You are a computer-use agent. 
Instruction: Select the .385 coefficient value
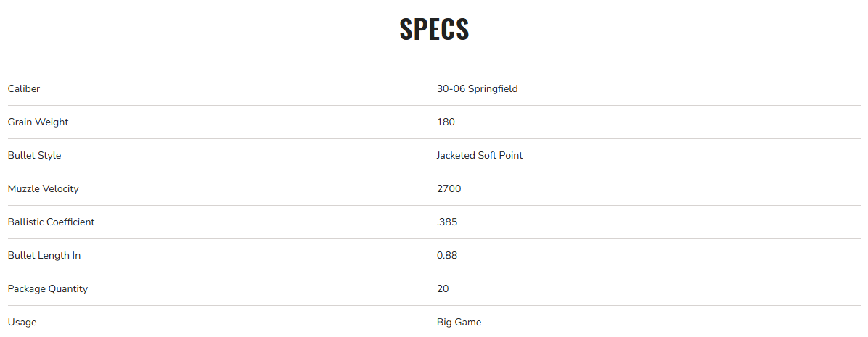click(447, 222)
